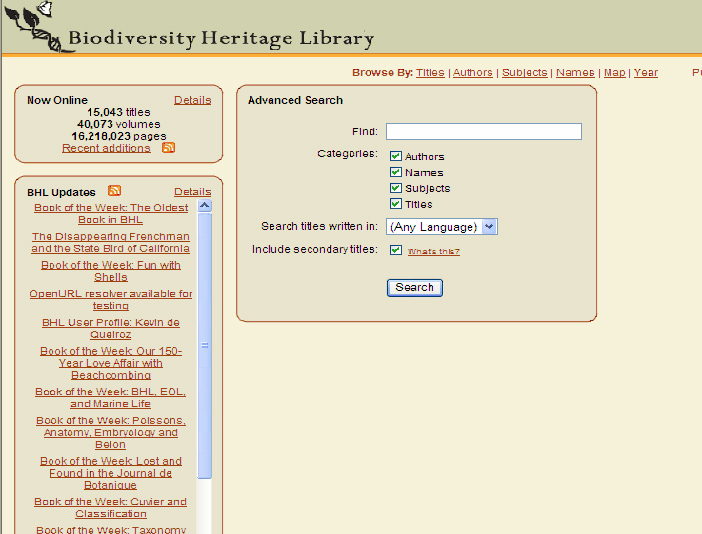The width and height of the screenshot is (702, 534).
Task: Browse by Authors
Action: coord(472,73)
